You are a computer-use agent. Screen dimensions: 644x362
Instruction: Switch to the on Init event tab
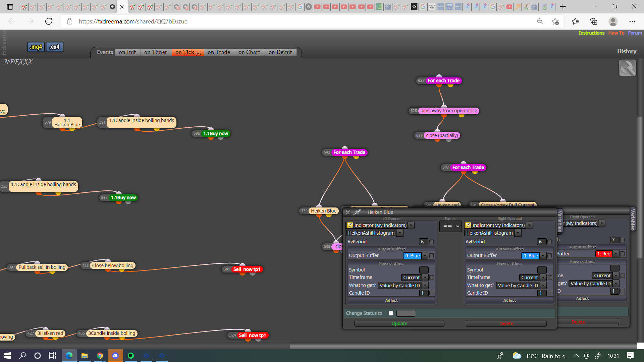[x=127, y=52]
